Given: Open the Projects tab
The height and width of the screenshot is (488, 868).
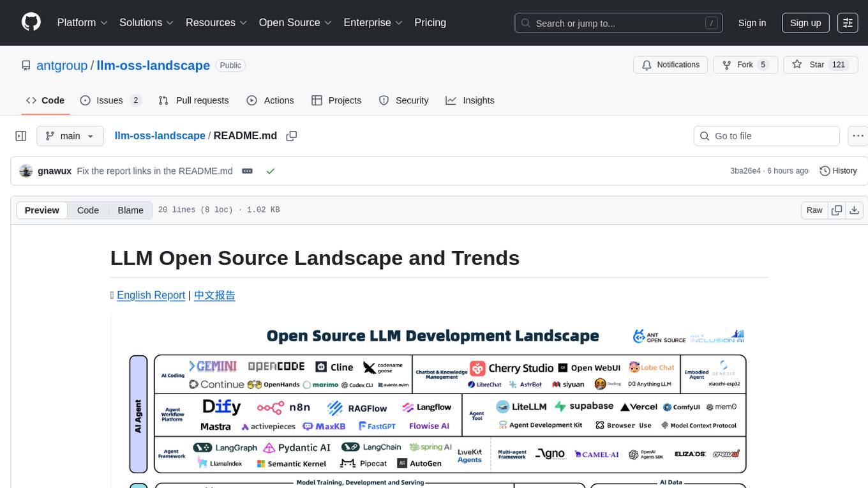Looking at the screenshot, I should 336,100.
